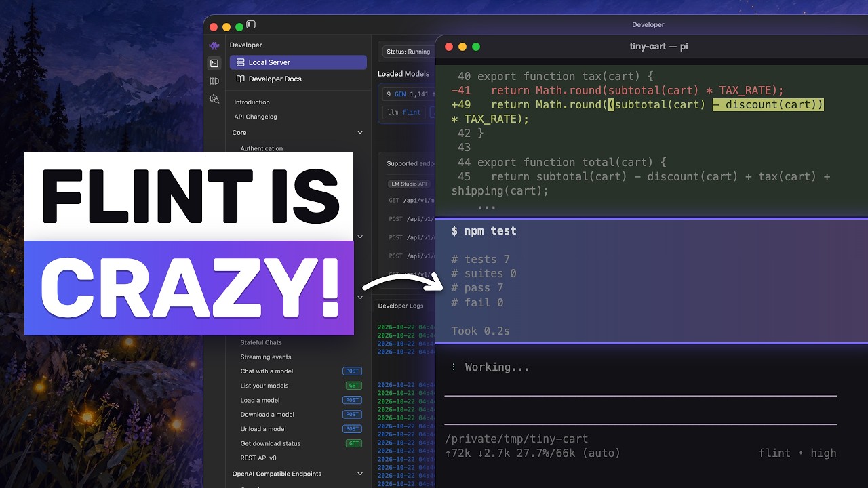
Task: Click the Developer title in the LM Studio title bar
Action: [648, 24]
